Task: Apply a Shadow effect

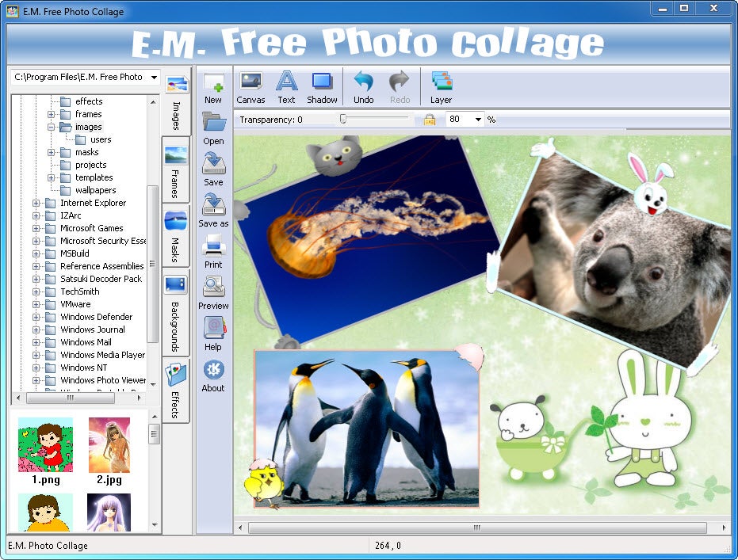Action: click(322, 87)
